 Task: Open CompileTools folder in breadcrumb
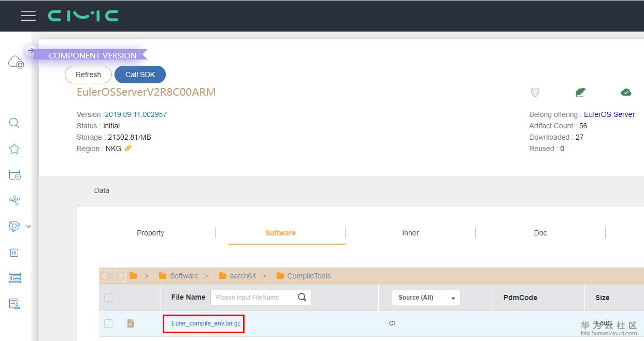coord(304,276)
